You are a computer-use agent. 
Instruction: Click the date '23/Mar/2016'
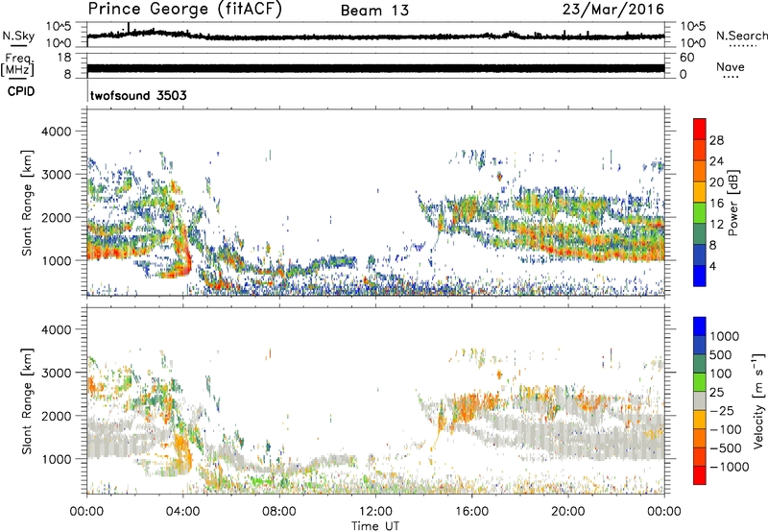[x=612, y=10]
